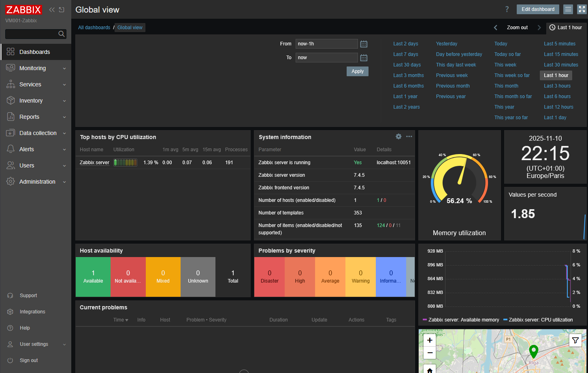Open the Last 1 hour time tab
The image size is (588, 373).
566,28
